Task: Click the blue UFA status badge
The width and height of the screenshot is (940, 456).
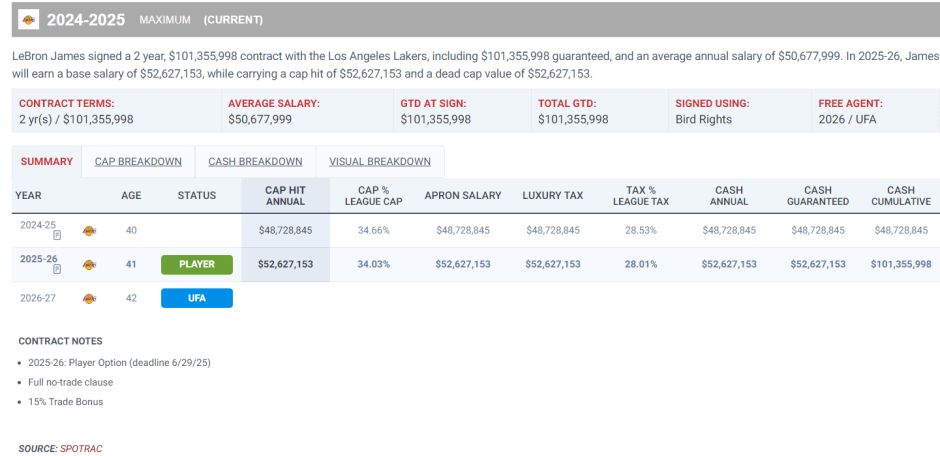Action: 197,298
